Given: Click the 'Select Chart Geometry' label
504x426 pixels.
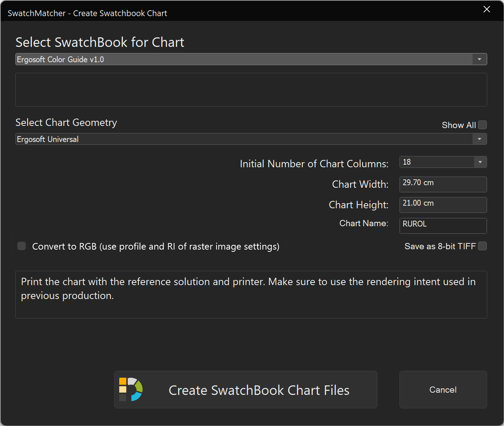Looking at the screenshot, I should (66, 123).
